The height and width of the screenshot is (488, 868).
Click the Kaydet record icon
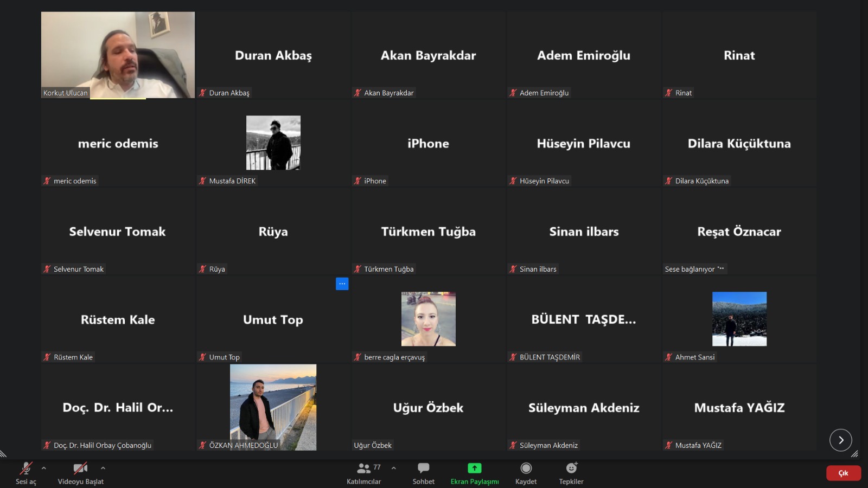[526, 468]
